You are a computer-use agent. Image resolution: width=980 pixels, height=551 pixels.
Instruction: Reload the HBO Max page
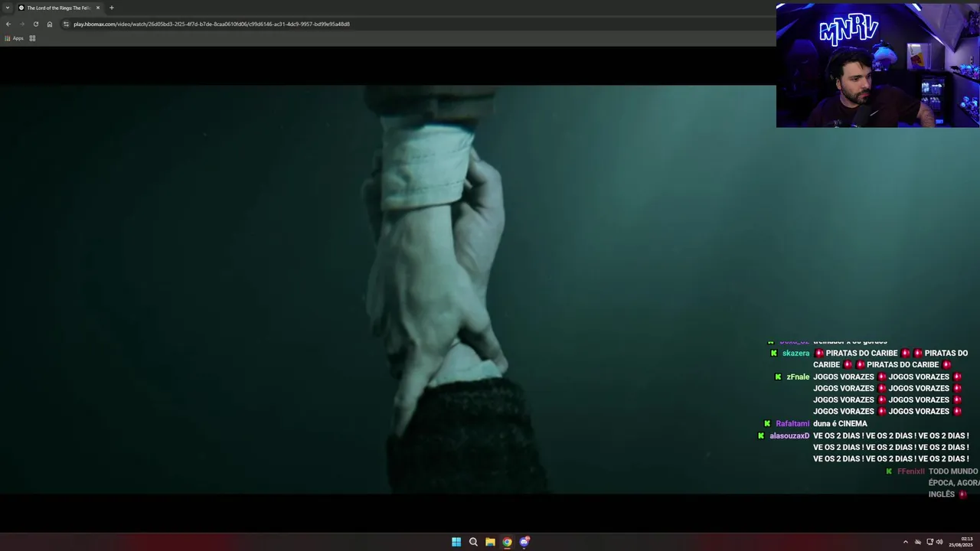(36, 24)
